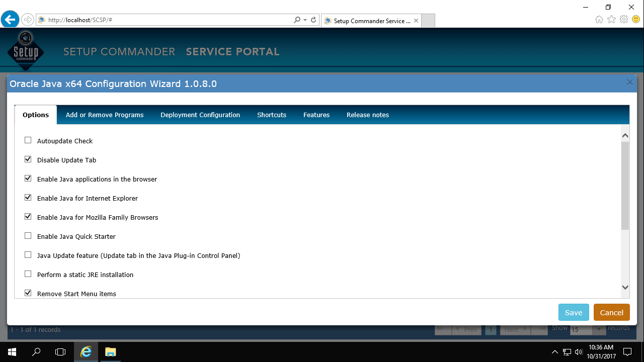Open a new browser tab
The width and height of the screenshot is (644, 362).
[428, 21]
